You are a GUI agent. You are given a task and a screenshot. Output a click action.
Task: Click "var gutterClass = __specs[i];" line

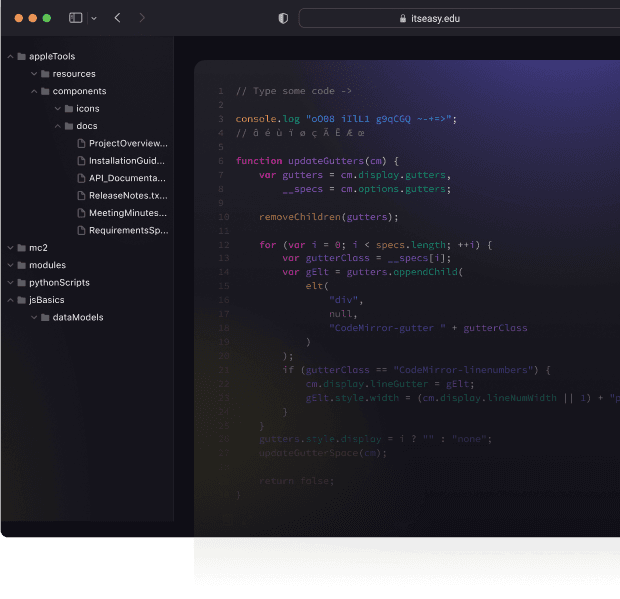367,258
